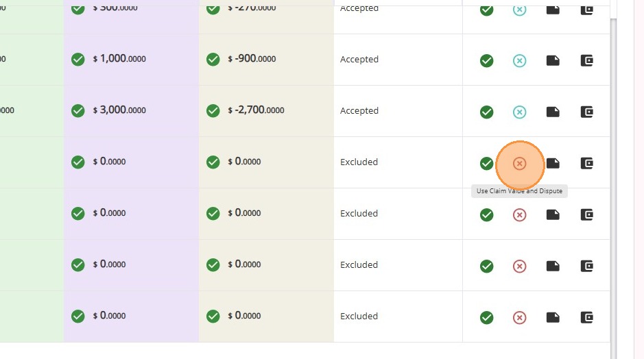Click the wallet icon in the last Excluded row
This screenshot has width=644, height=359.
(x=587, y=317)
